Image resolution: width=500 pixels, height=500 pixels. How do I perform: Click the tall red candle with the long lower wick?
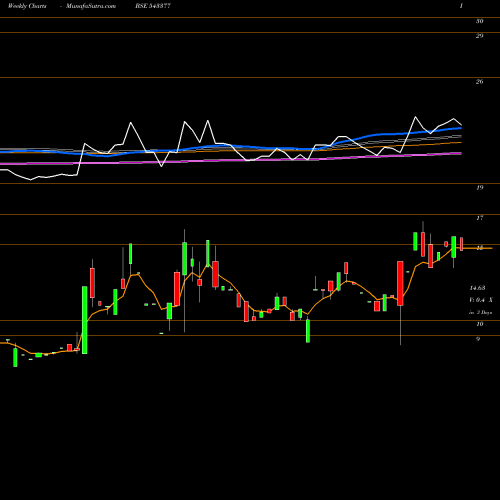[x=400, y=283]
